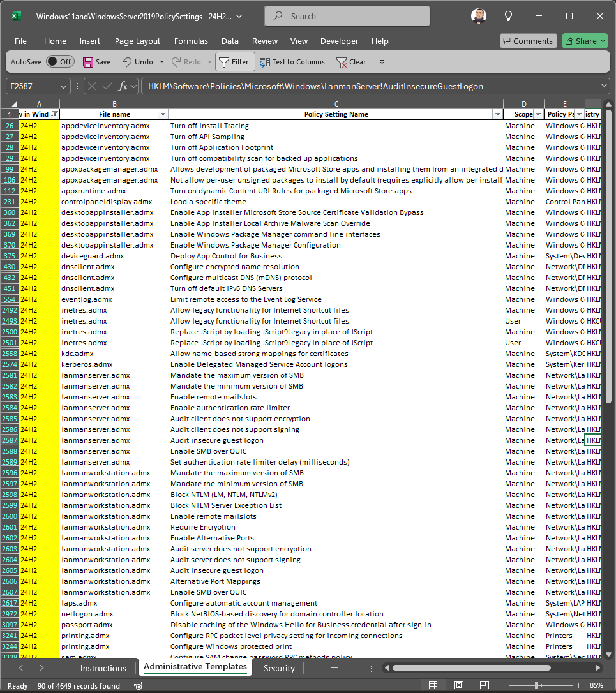Toggle the Filter button

click(x=235, y=62)
